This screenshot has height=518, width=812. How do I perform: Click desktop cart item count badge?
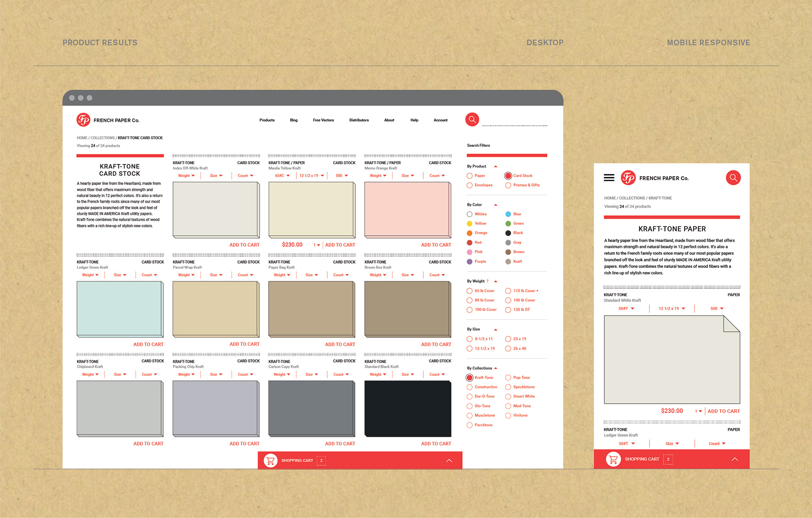(321, 460)
